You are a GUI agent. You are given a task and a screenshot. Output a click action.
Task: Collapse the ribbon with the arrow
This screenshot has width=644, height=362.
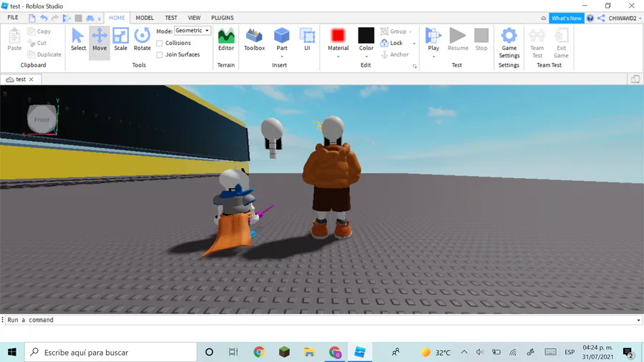click(543, 19)
